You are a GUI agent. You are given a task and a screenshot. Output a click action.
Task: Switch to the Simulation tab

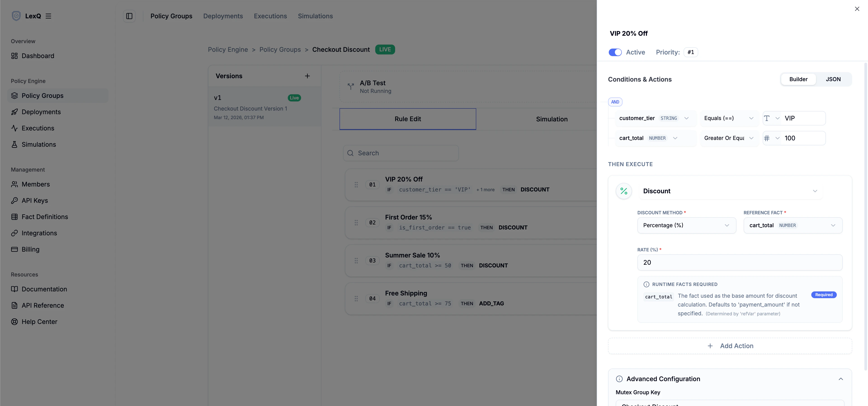[551, 119]
